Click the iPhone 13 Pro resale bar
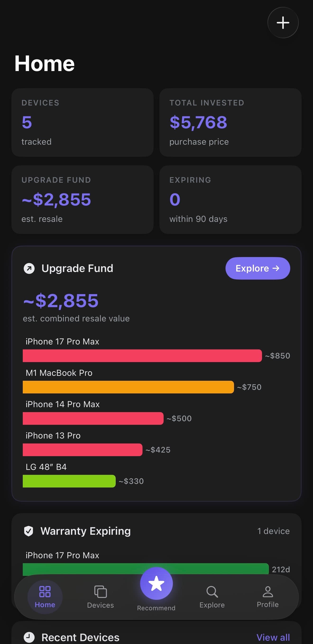 [x=82, y=450]
